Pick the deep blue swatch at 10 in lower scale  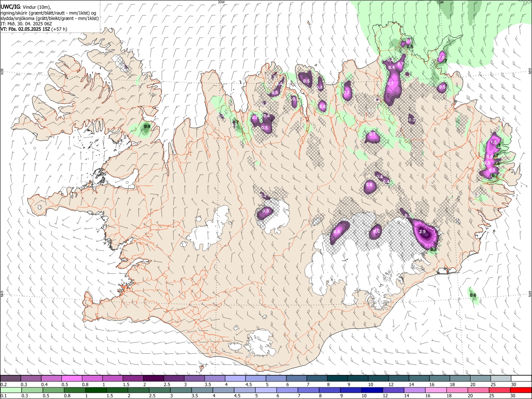pos(372,390)
